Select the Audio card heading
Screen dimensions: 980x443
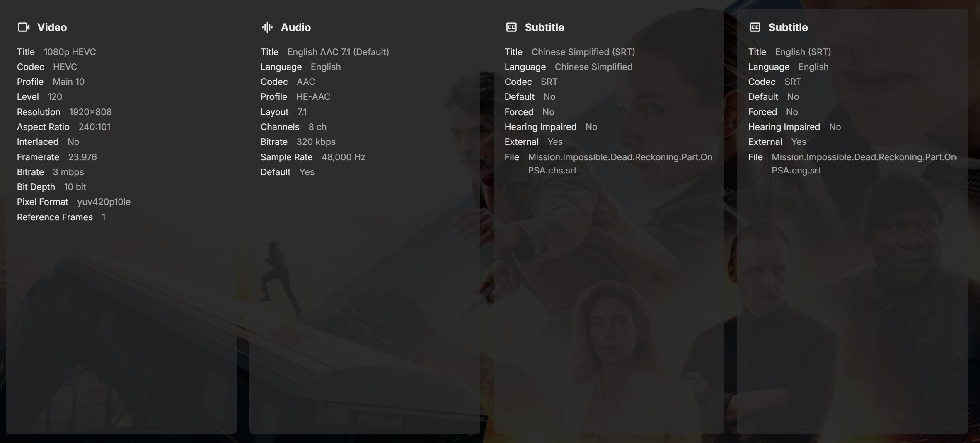[296, 27]
